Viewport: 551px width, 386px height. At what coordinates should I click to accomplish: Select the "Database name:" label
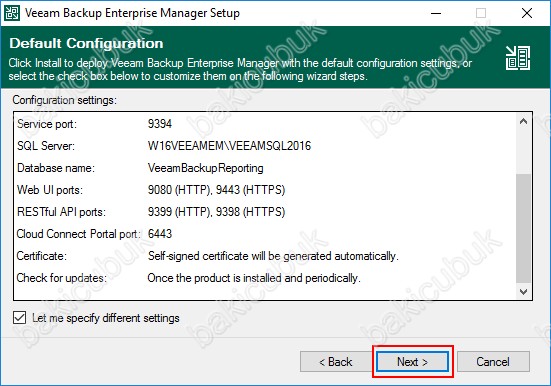56,168
